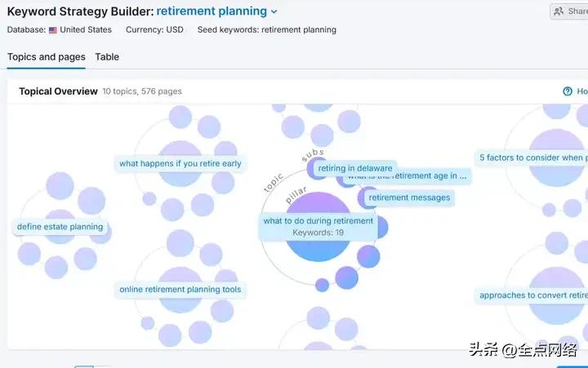Select the 'online retirement planning tools' topic
This screenshot has width=588, height=368.
point(180,290)
